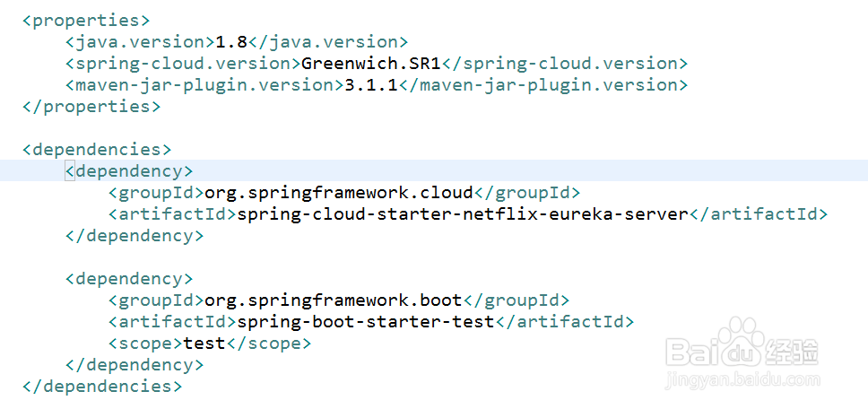Click the java version value 1.8
Screen dimensions: 868x409
(230, 42)
